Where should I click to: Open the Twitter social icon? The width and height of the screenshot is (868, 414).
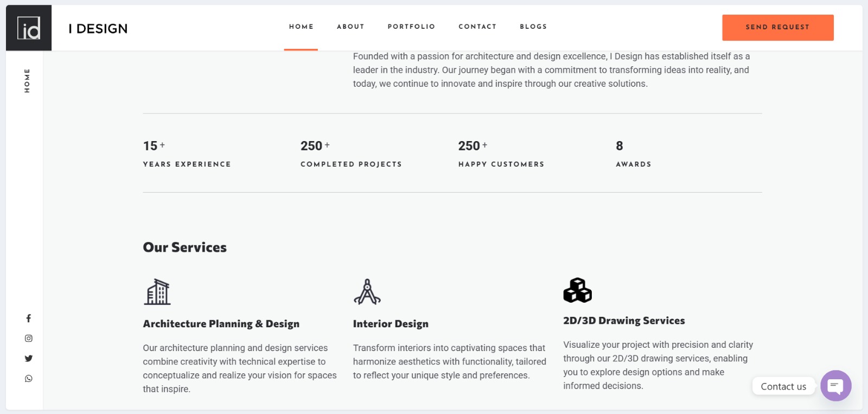point(29,359)
